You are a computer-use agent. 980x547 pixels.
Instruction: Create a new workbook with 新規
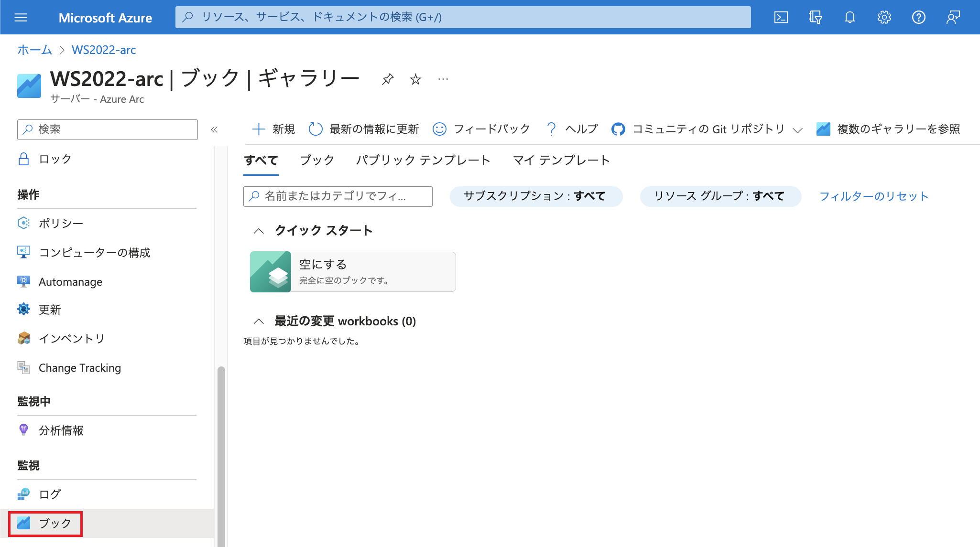click(x=273, y=129)
